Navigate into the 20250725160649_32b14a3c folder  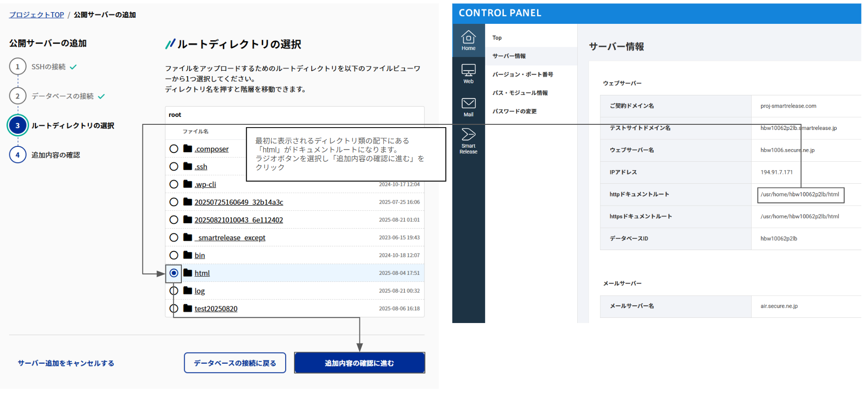pos(238,202)
